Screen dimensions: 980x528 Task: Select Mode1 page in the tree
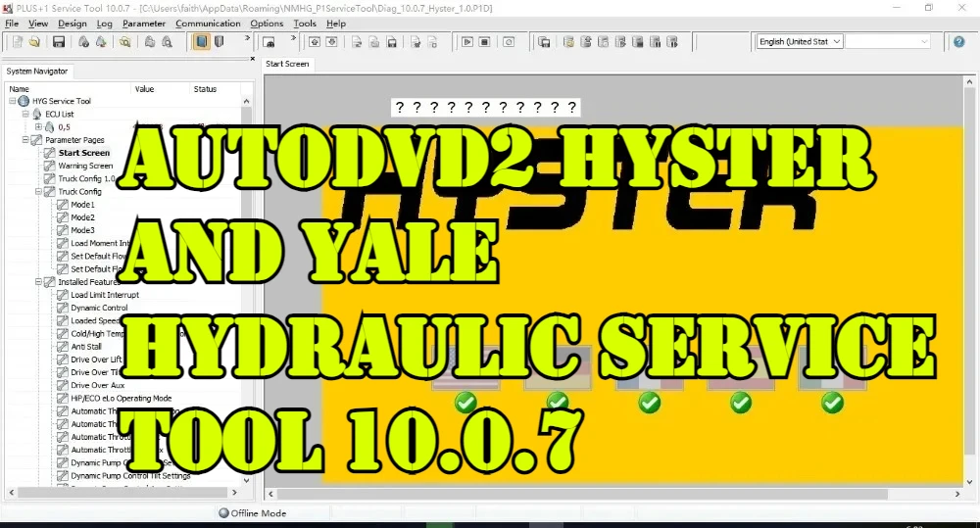(x=82, y=205)
